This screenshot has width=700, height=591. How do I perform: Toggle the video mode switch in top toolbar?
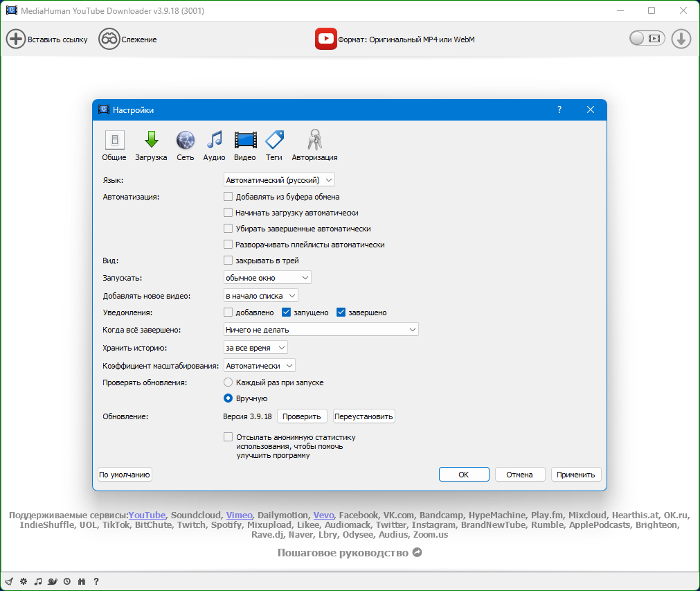[x=647, y=39]
